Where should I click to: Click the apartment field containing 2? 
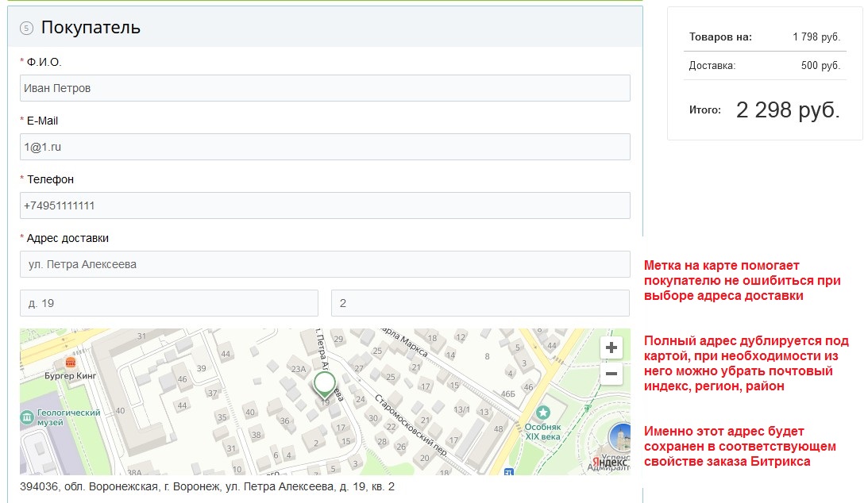point(480,303)
